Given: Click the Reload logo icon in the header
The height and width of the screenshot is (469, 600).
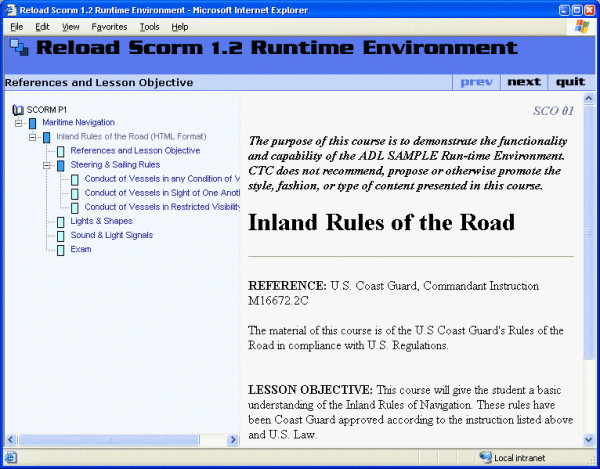Looking at the screenshot, I should coord(19,47).
